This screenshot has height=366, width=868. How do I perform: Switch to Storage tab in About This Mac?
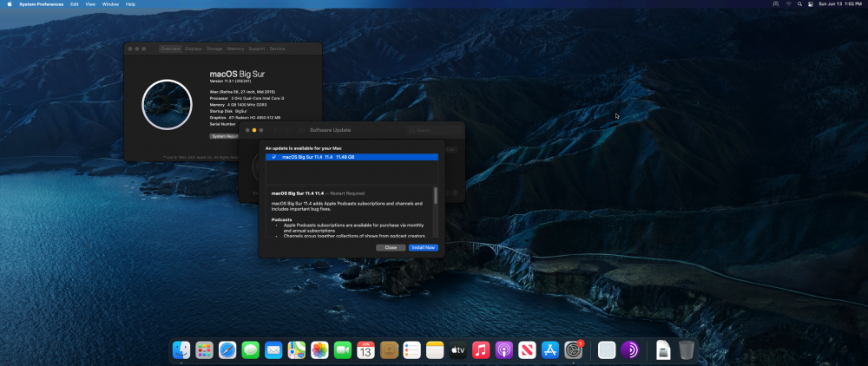[x=214, y=49]
